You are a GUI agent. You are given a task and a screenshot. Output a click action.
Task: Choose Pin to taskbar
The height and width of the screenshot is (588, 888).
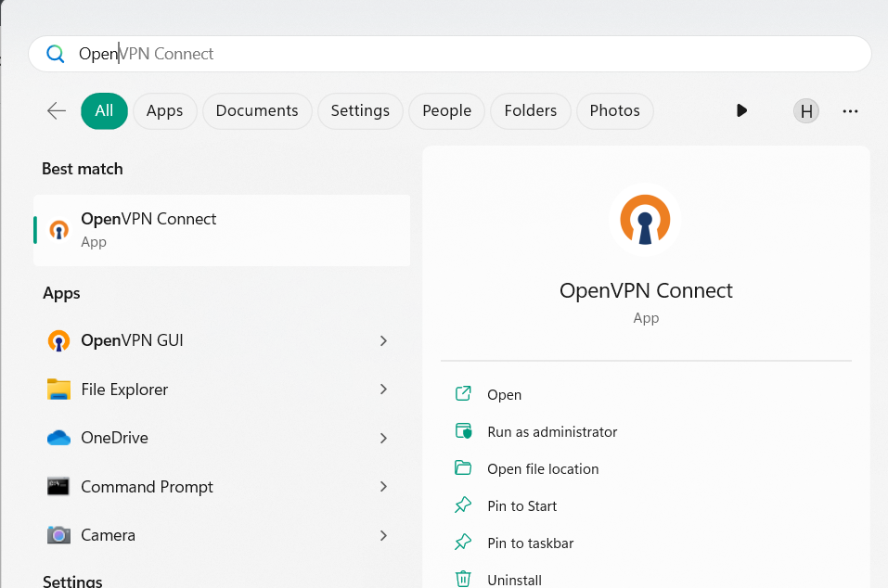pyautogui.click(x=530, y=543)
